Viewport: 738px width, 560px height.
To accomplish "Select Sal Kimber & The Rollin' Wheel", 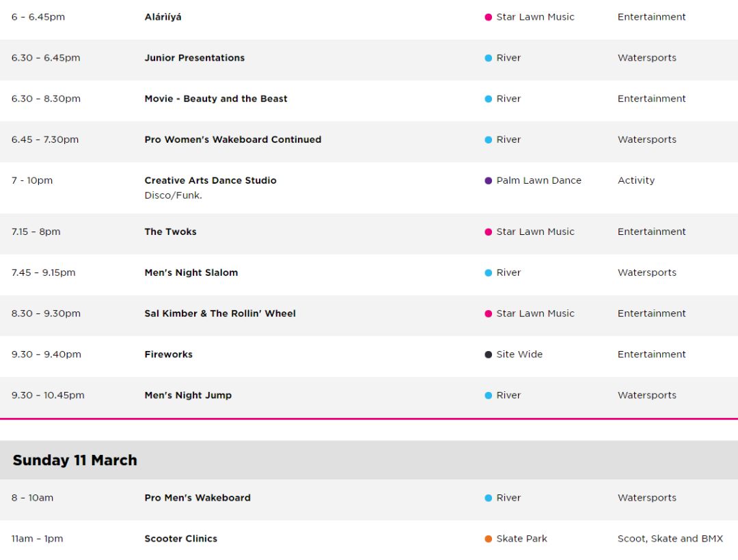I will [x=220, y=313].
